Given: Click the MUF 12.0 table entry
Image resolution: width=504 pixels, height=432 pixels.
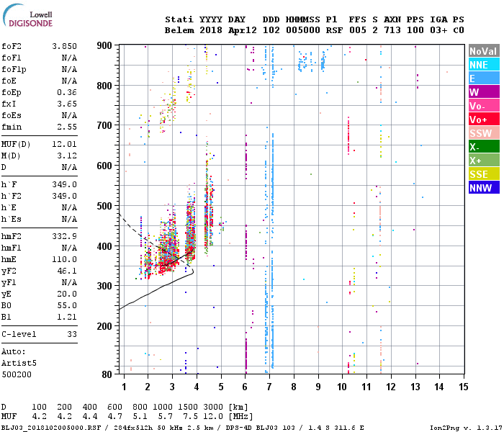Looking at the screenshot, I should (213, 417).
